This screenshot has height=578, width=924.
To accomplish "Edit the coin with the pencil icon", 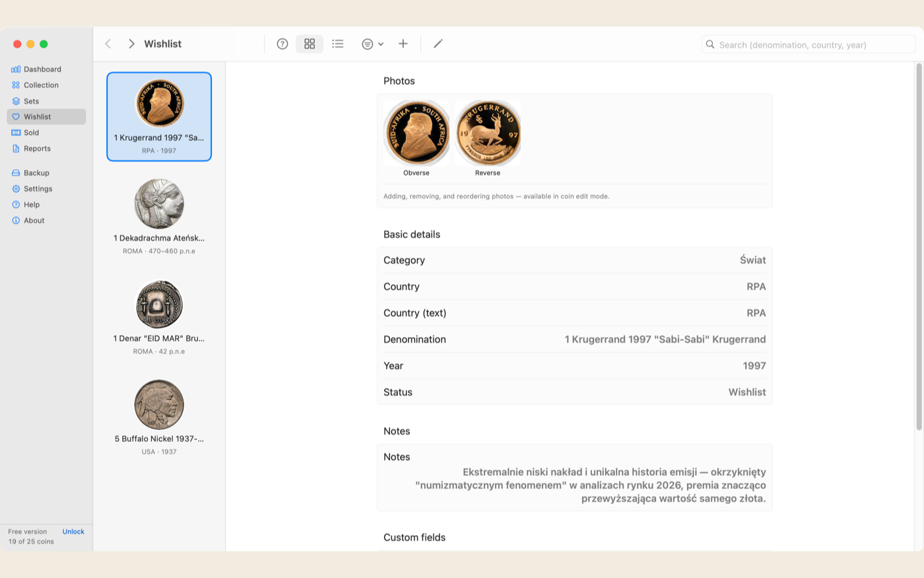I will pos(438,44).
